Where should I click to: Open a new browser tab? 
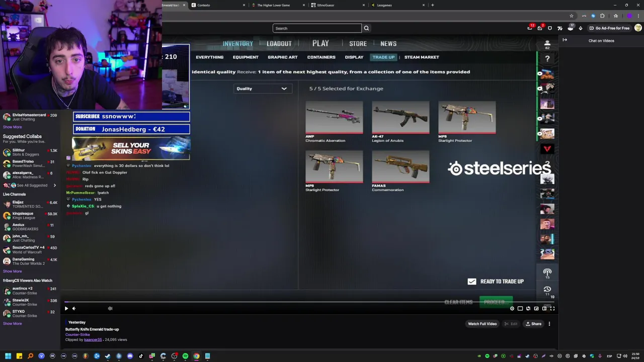(x=432, y=5)
